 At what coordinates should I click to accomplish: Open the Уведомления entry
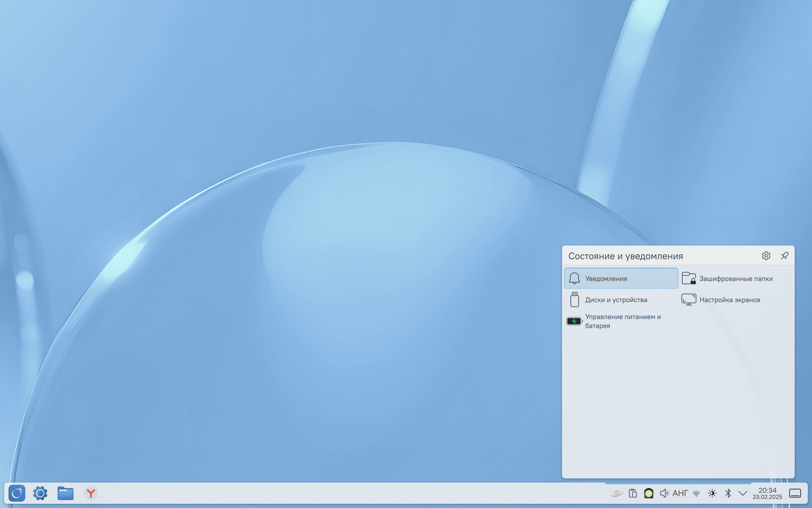[x=621, y=279]
